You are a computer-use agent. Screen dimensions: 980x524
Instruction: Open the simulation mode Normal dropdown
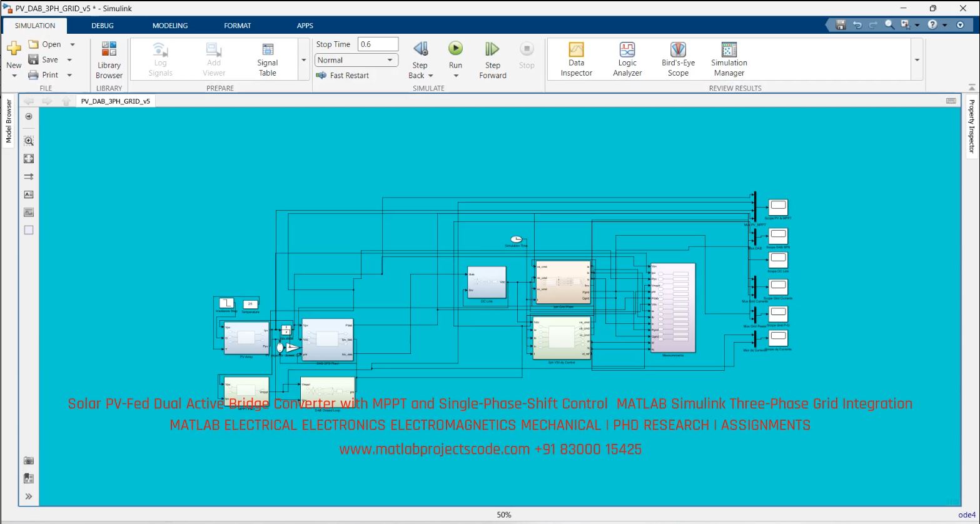click(x=356, y=60)
